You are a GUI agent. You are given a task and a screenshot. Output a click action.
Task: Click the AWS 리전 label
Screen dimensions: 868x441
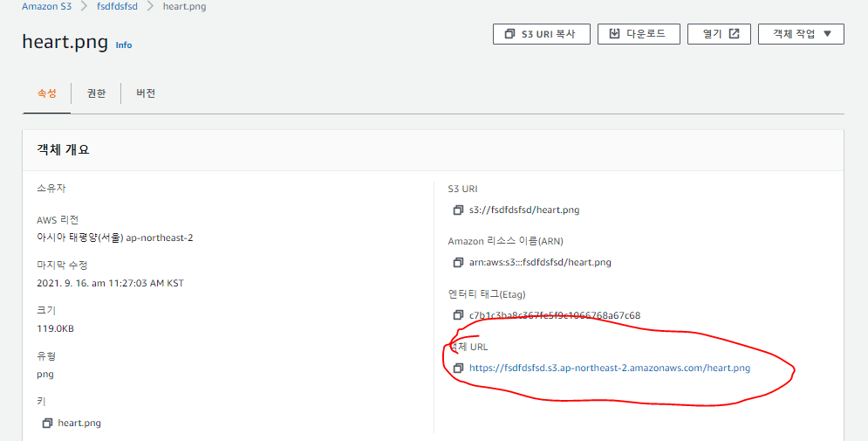point(58,220)
